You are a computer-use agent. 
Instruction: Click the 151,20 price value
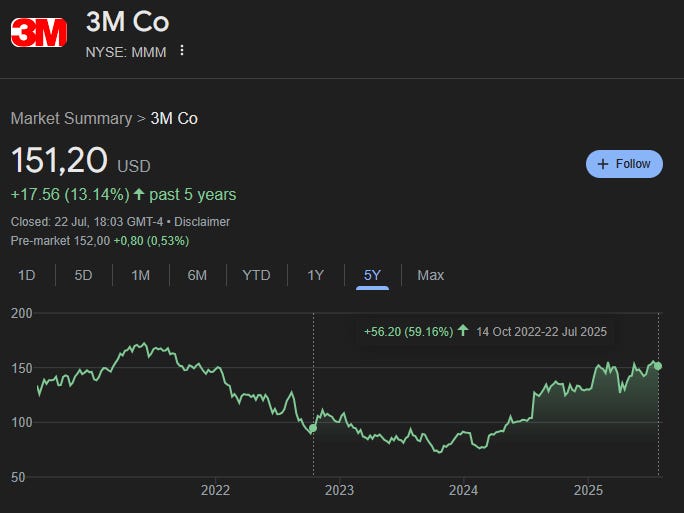59,160
